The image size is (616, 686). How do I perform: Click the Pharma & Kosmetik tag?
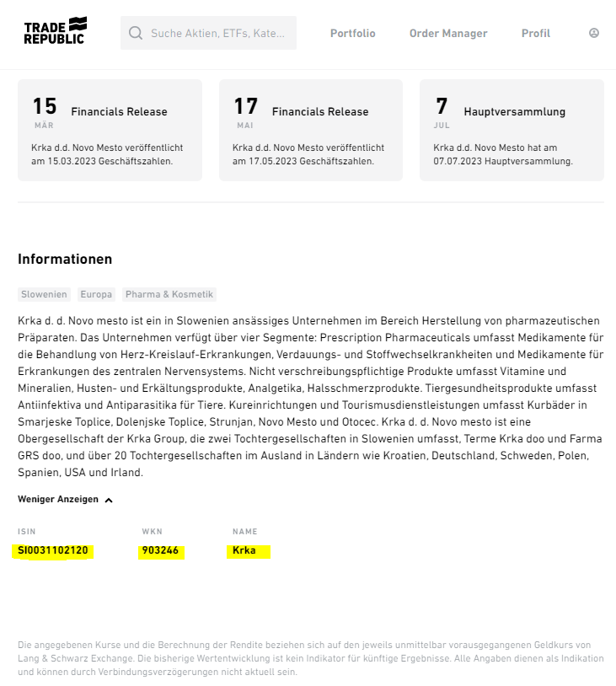click(x=169, y=294)
